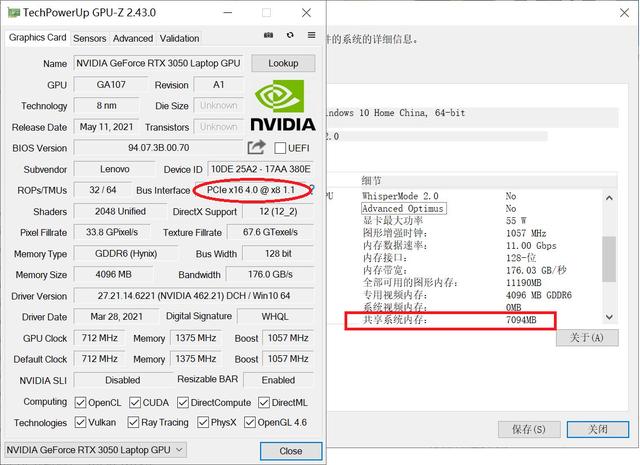
Task: Toggle the Vulkan checkbox
Action: (80, 422)
